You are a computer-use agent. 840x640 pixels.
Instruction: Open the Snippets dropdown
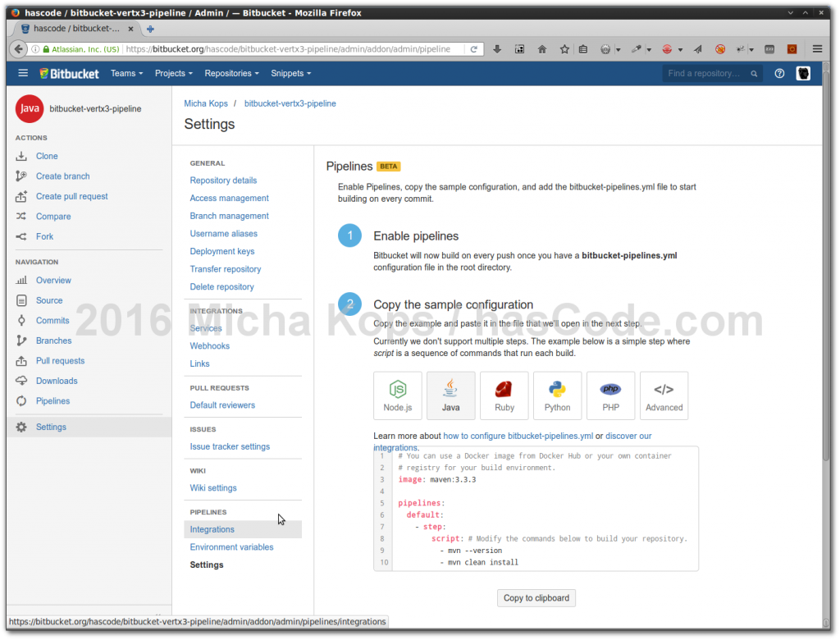pos(290,73)
